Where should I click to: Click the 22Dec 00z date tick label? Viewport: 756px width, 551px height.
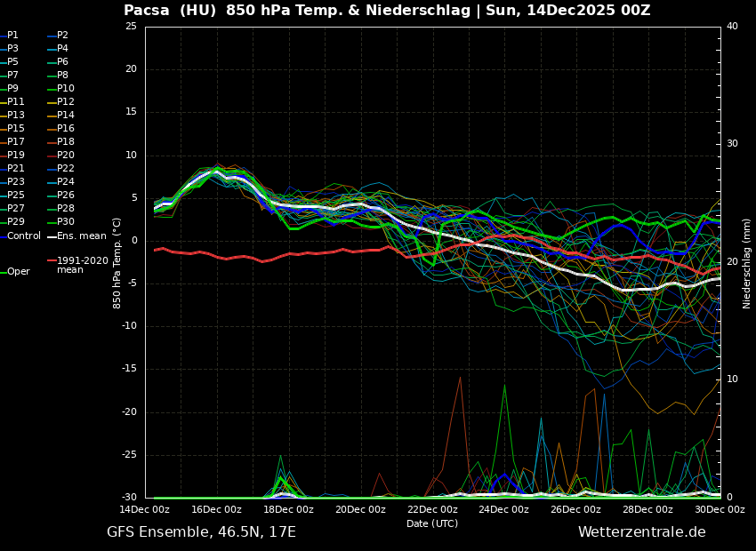[432, 509]
